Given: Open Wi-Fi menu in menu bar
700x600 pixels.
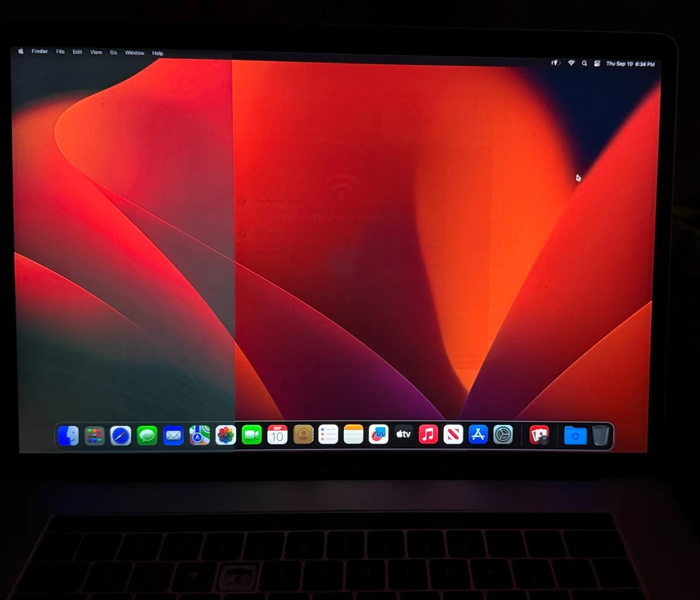Looking at the screenshot, I should [571, 63].
